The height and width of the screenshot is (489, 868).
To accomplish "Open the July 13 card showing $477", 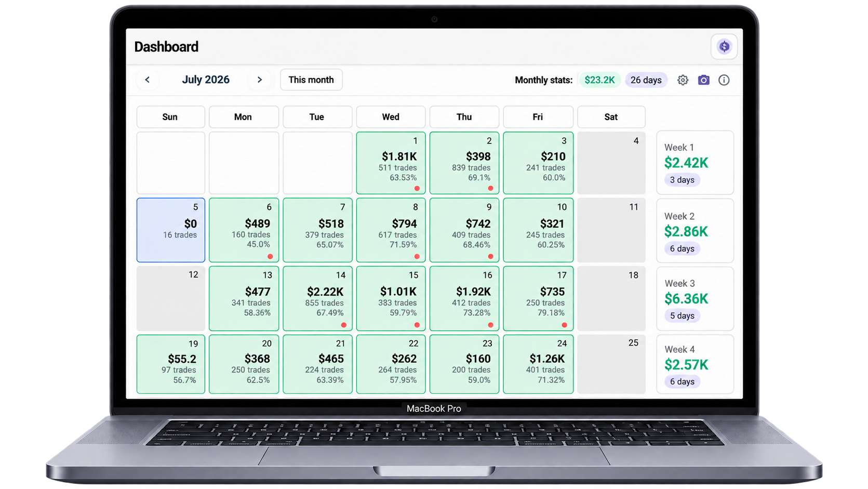I will (x=244, y=298).
